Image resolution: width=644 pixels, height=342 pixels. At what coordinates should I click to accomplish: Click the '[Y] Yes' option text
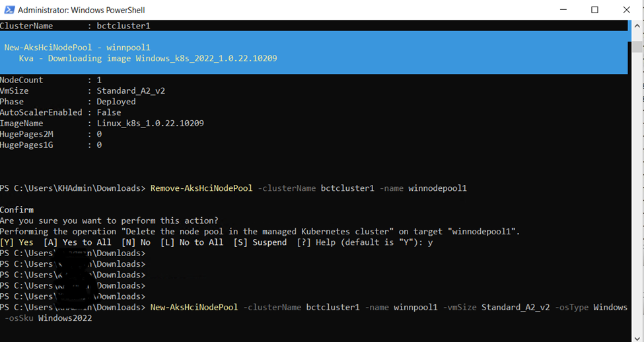(x=17, y=242)
